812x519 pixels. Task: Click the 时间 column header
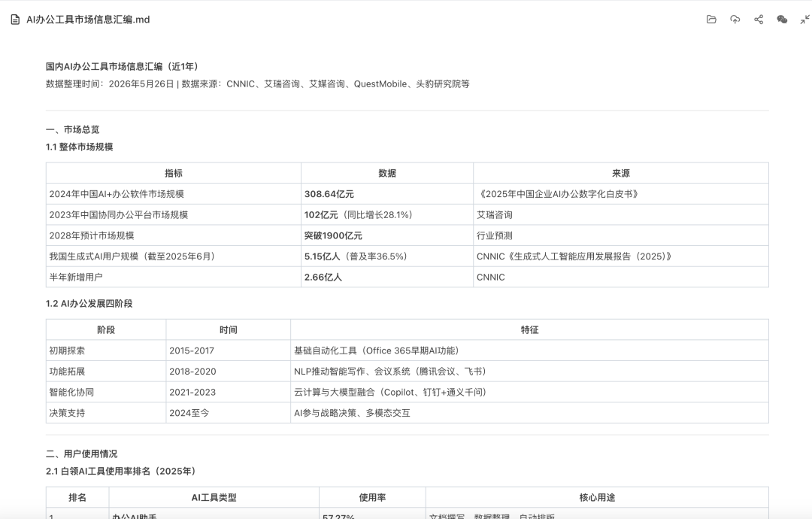coord(229,330)
